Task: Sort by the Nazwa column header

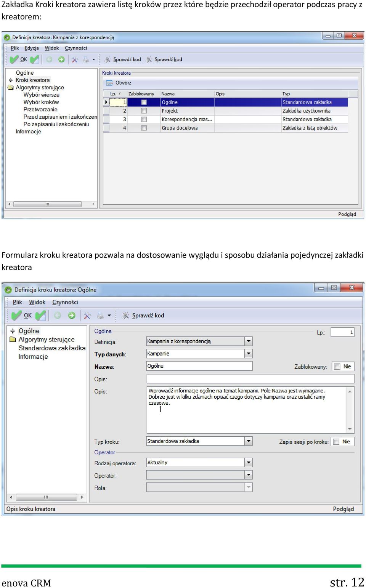Action: pos(187,94)
